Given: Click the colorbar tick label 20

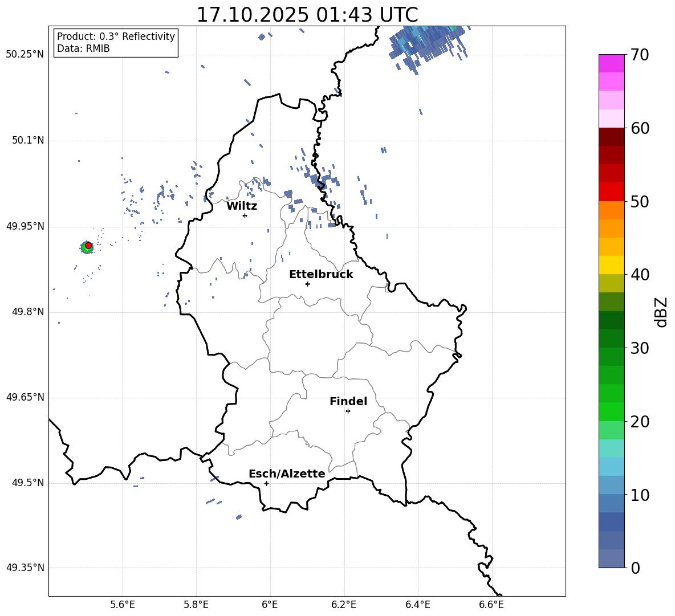Looking at the screenshot, I should pos(640,422).
